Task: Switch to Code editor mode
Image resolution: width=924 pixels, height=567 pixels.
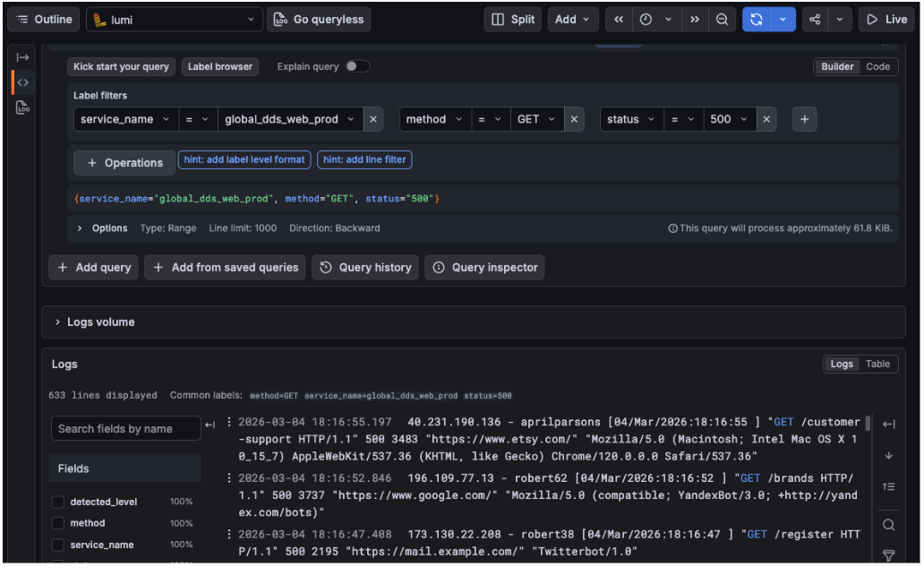Action: (877, 66)
